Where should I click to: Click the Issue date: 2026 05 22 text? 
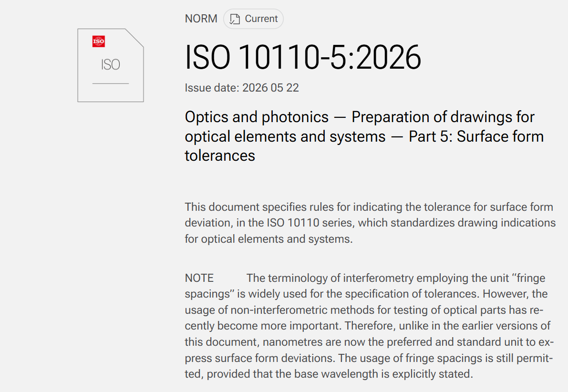242,88
